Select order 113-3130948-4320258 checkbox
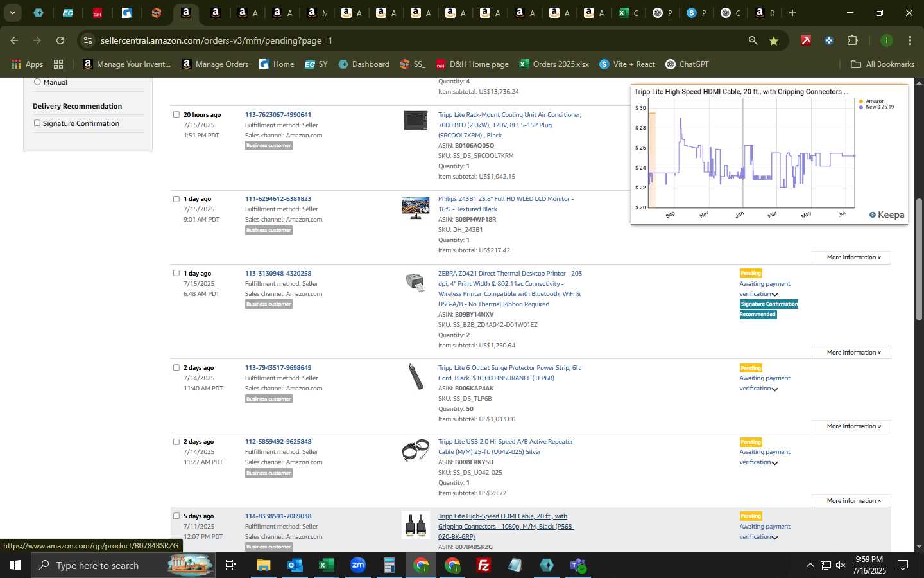The height and width of the screenshot is (578, 924). pos(176,273)
